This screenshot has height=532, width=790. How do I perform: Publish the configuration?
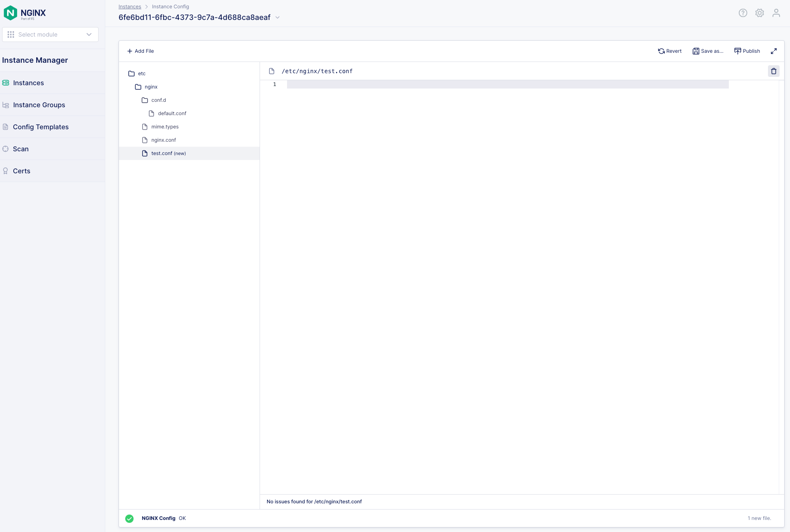(747, 51)
